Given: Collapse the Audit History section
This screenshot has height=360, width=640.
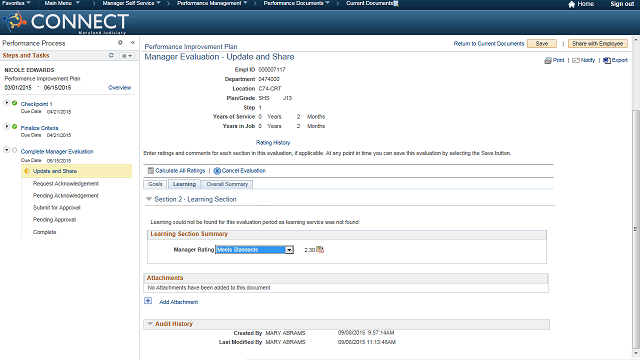Looking at the screenshot, I should (x=150, y=323).
